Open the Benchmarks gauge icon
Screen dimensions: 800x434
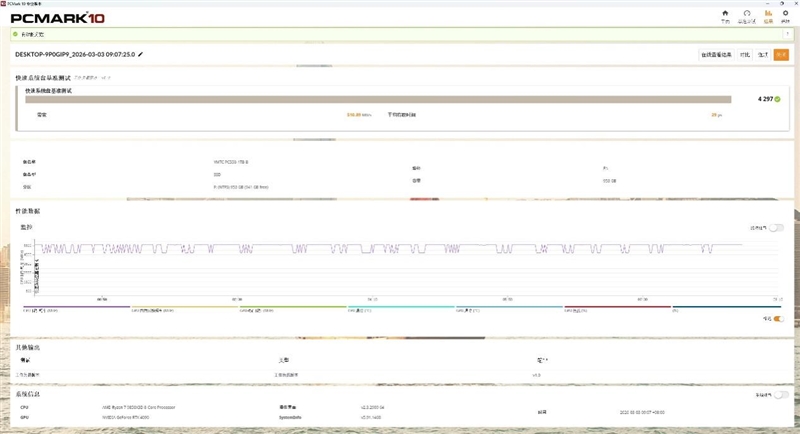(x=746, y=14)
